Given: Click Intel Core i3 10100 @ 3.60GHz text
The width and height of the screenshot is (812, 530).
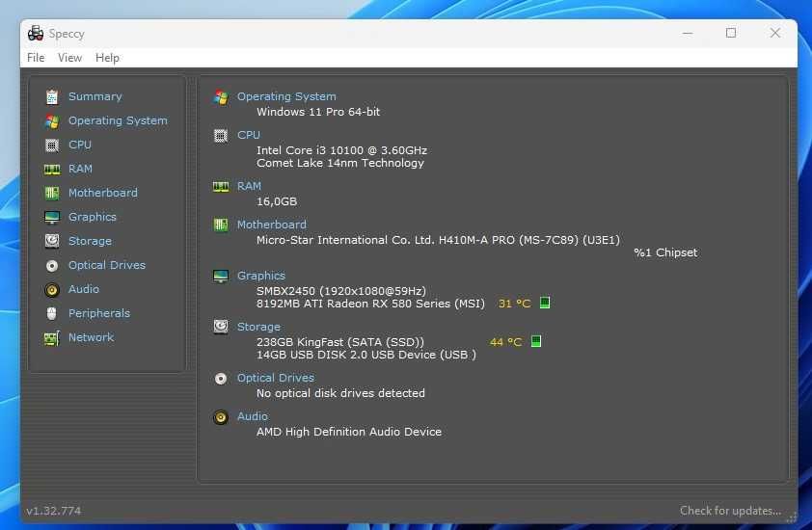Looking at the screenshot, I should pyautogui.click(x=341, y=150).
